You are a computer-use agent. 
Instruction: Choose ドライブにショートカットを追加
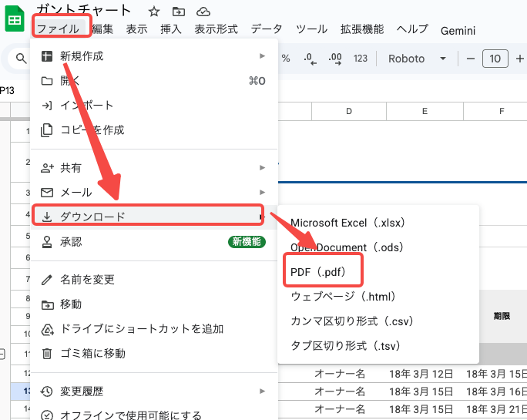[x=154, y=329]
